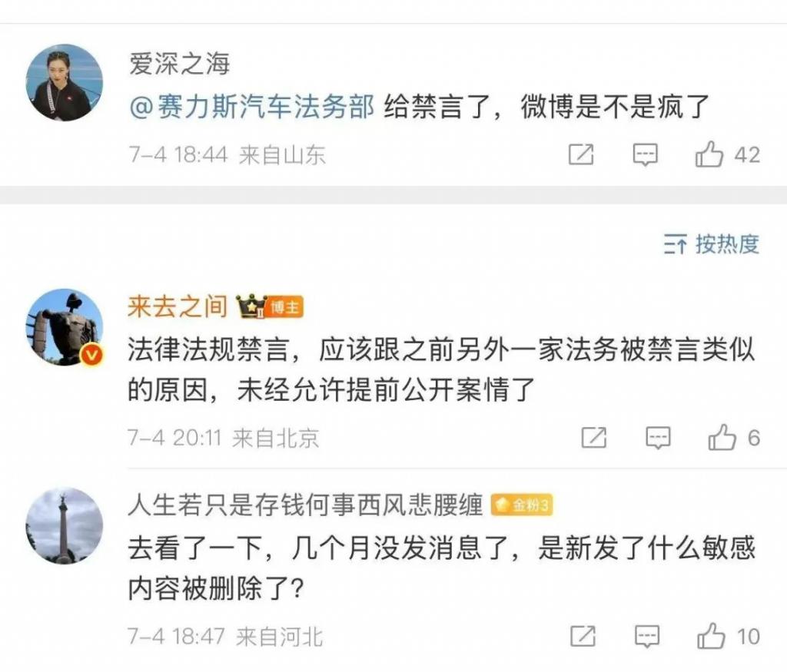Open username 人生若只是存钱何事西风悲腰缠
The height and width of the screenshot is (672, 787).
click(x=305, y=505)
